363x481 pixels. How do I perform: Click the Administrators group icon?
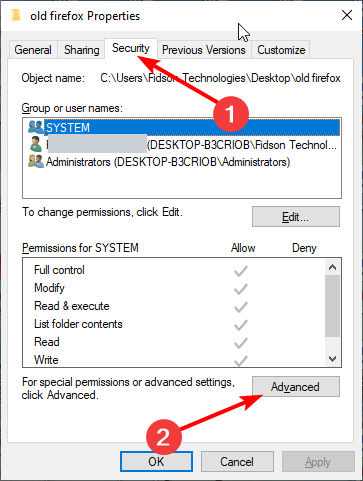[36, 161]
